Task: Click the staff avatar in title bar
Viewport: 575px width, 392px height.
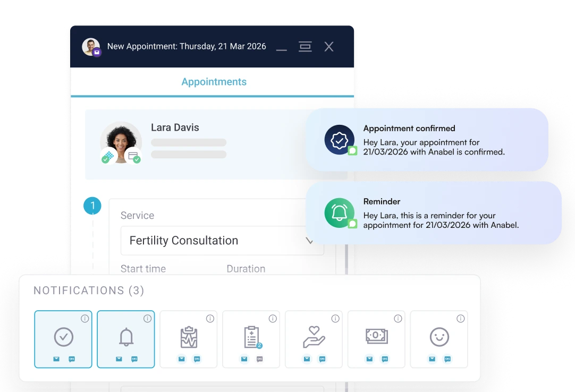Action: pyautogui.click(x=91, y=47)
